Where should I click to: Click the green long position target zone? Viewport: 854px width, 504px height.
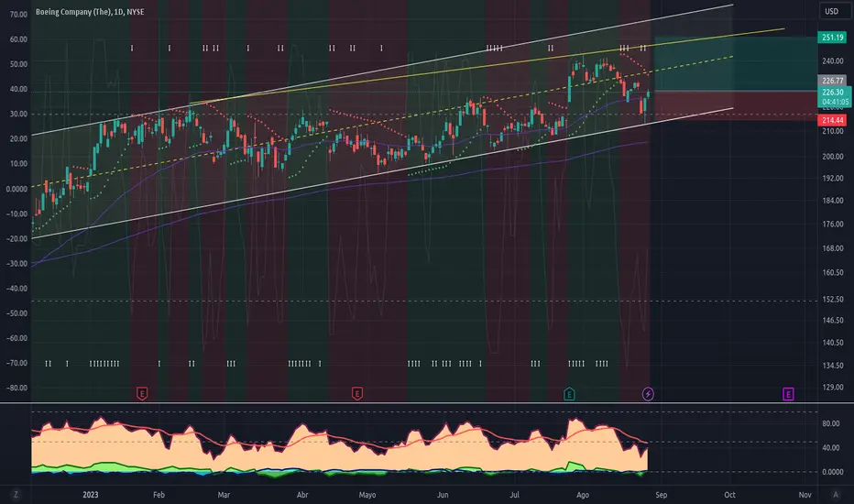pos(735,64)
